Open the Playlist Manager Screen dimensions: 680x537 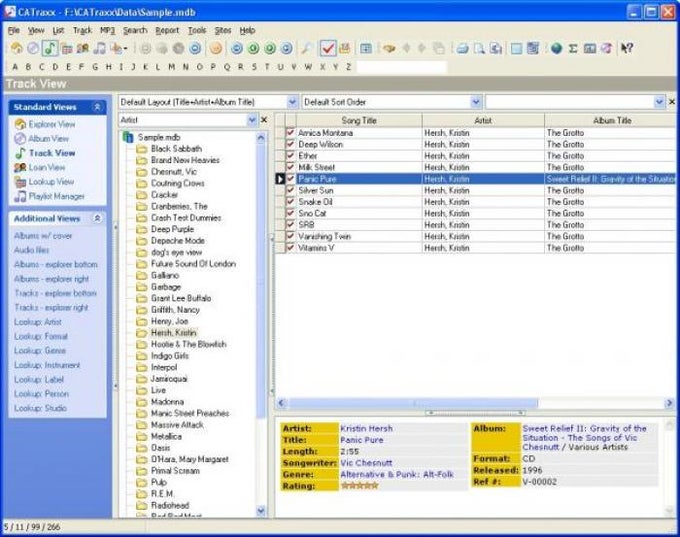pos(20,197)
